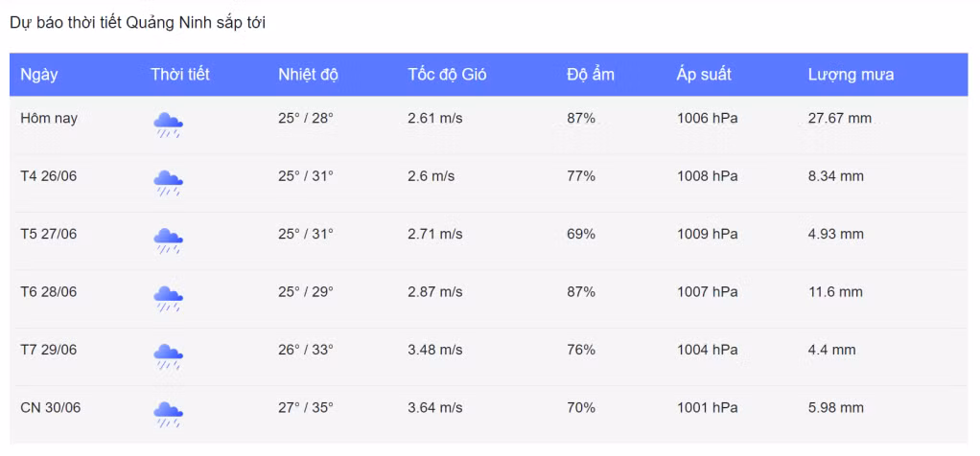Click pressure 1009 hPa
The image size is (980, 456).
708,235
